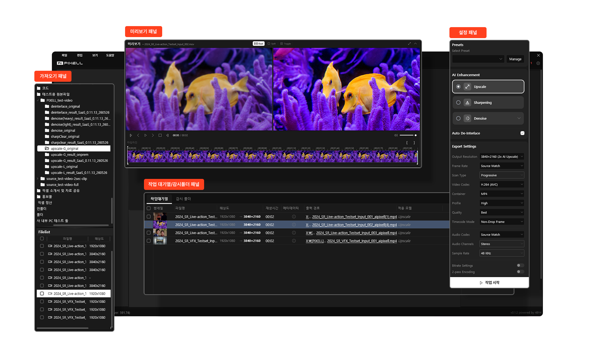Open the Video Codec dropdown

[502, 184]
